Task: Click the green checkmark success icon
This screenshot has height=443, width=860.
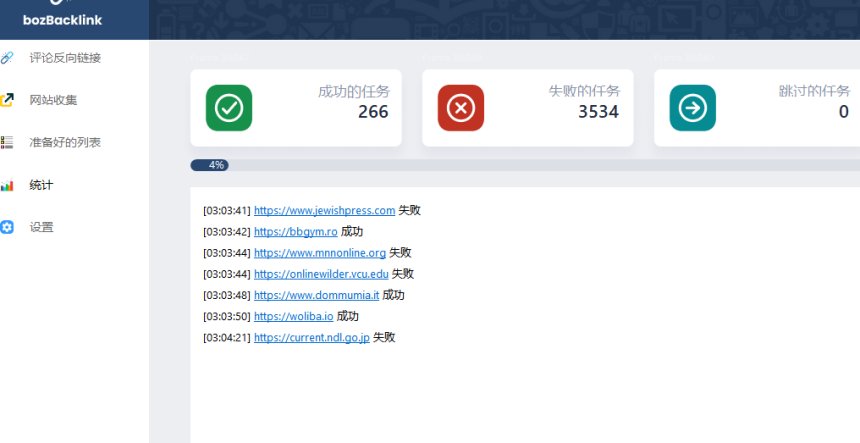Action: click(229, 108)
